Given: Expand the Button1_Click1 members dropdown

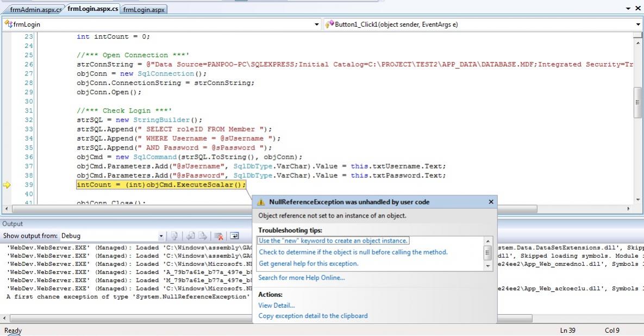Looking at the screenshot, I should coord(639,24).
